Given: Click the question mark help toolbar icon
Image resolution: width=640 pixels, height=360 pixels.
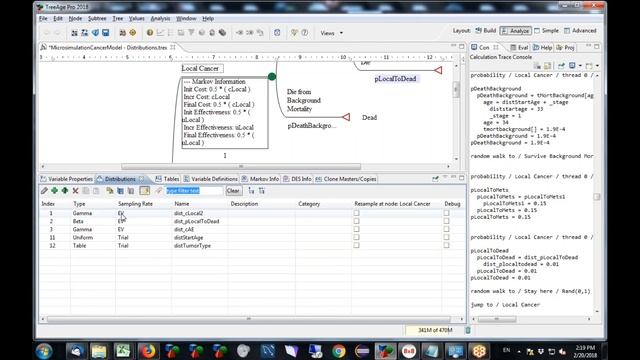Looking at the screenshot, I should tap(304, 33).
